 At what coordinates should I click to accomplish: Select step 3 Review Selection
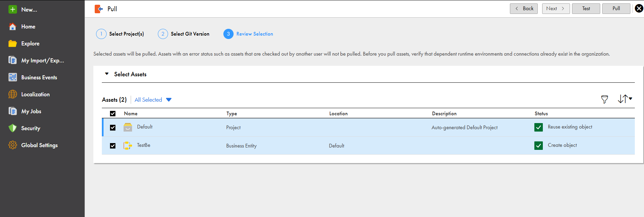click(x=248, y=34)
